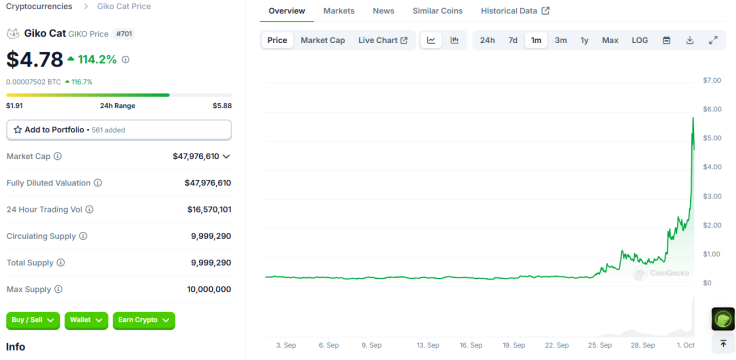The width and height of the screenshot is (736, 360).
Task: Open the calendar date range picker
Action: [667, 40]
